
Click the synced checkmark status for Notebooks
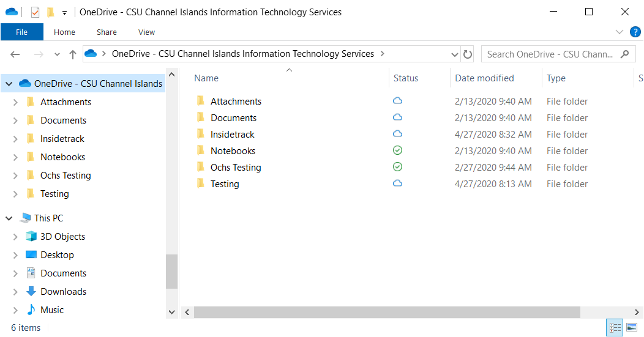(x=397, y=150)
